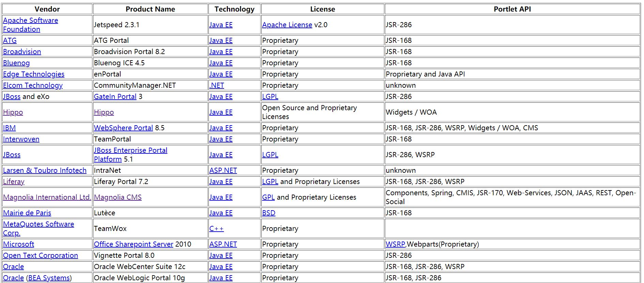This screenshot has width=644, height=283.
Task: Select the 'Jetspeed 2.3.1' product cell
Action: [x=150, y=25]
